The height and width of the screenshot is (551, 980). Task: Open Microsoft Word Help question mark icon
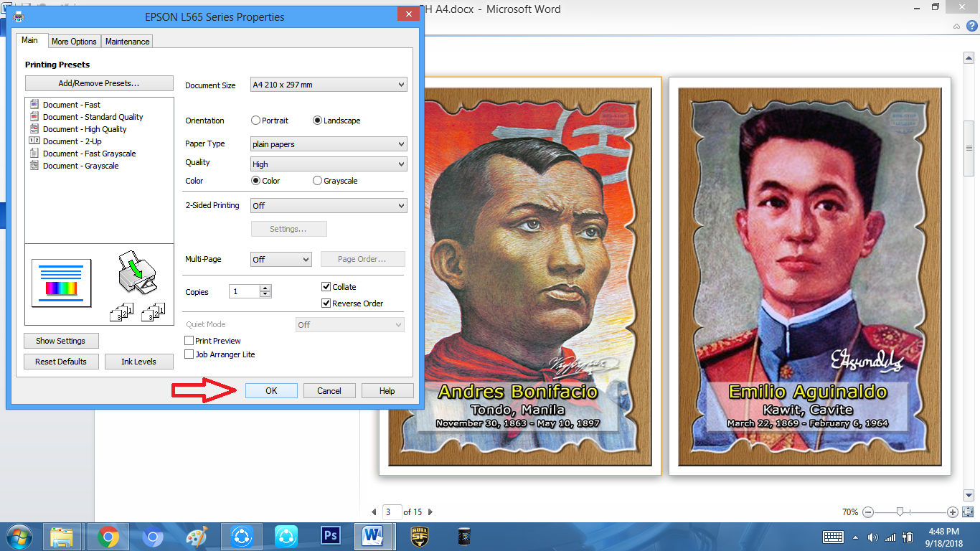pos(972,26)
